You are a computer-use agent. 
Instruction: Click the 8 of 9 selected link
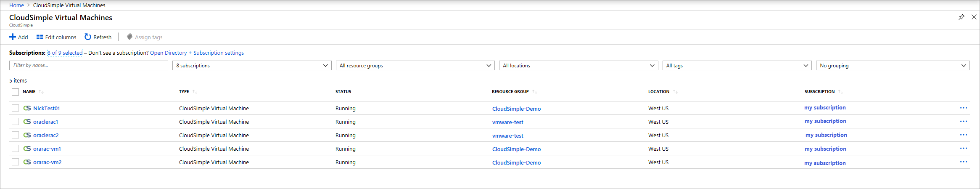coord(65,53)
